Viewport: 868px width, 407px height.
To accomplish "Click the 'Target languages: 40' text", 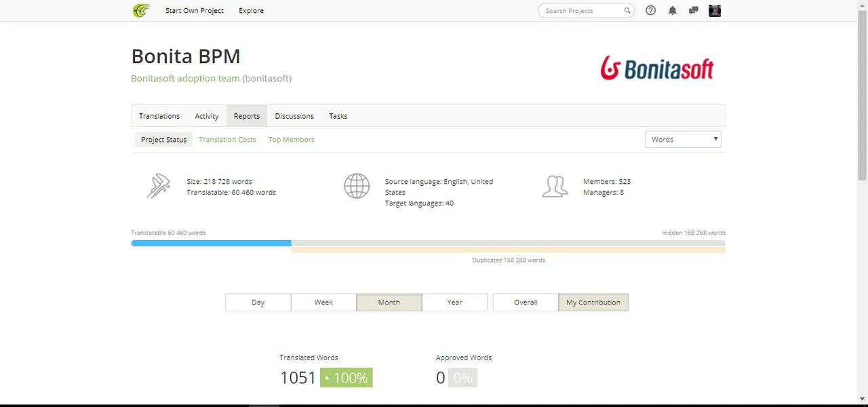I will point(419,203).
